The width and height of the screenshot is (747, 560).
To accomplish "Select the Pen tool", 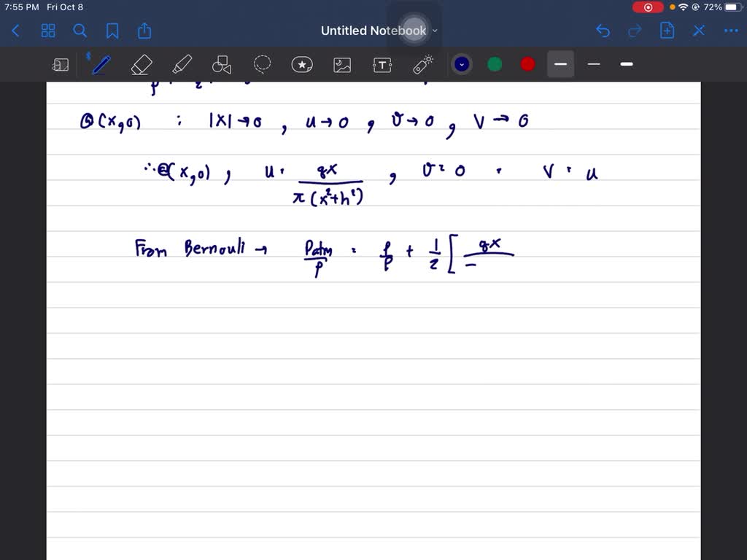I will tap(100, 64).
